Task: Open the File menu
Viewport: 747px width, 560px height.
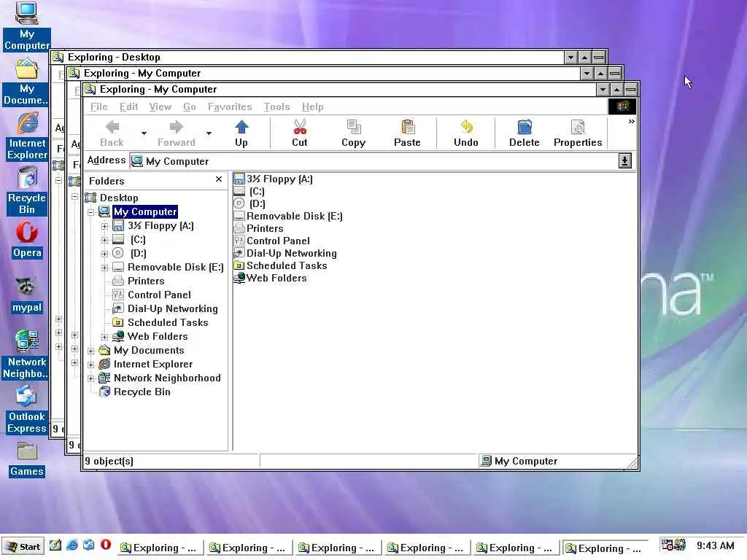Action: click(99, 106)
